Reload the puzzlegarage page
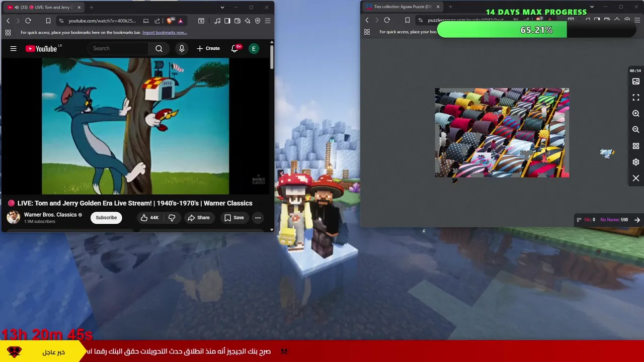The image size is (644, 362). (x=387, y=20)
